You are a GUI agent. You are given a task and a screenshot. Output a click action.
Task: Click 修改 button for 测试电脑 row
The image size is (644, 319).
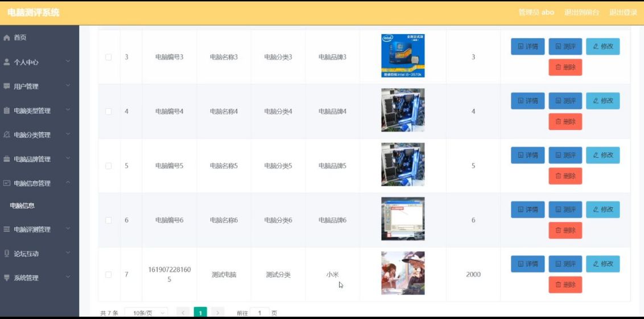coord(603,264)
